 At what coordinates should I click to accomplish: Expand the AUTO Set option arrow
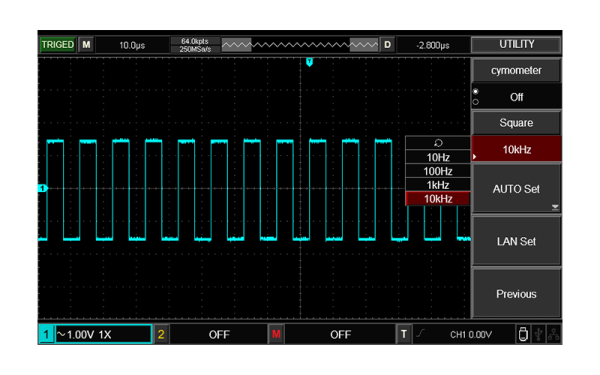click(555, 207)
